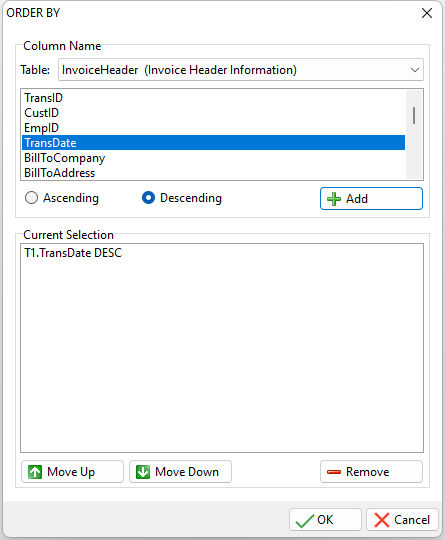Open the Table dropdown arrow
Screen dimensions: 445x540
tap(415, 70)
